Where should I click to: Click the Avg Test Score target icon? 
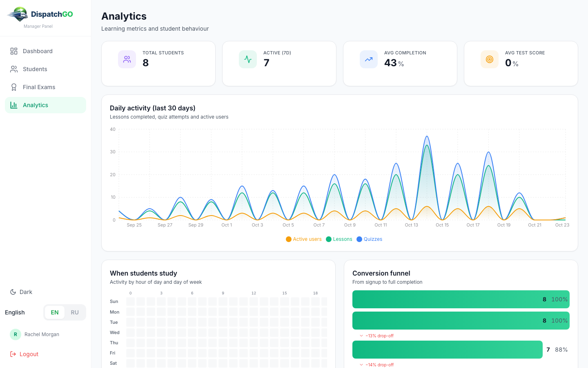tap(490, 59)
